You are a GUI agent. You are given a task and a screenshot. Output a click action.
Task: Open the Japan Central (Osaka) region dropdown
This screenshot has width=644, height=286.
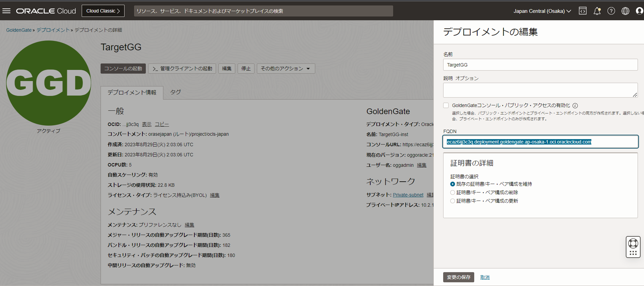click(x=542, y=11)
